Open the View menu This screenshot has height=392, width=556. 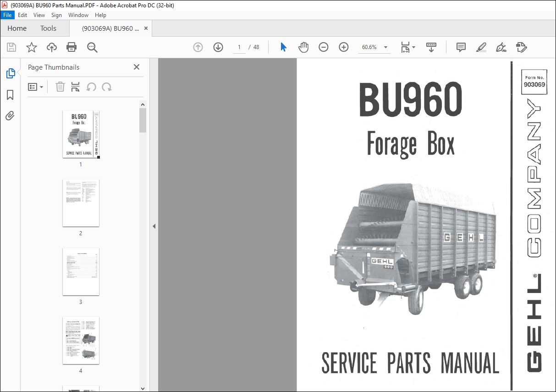tap(39, 15)
